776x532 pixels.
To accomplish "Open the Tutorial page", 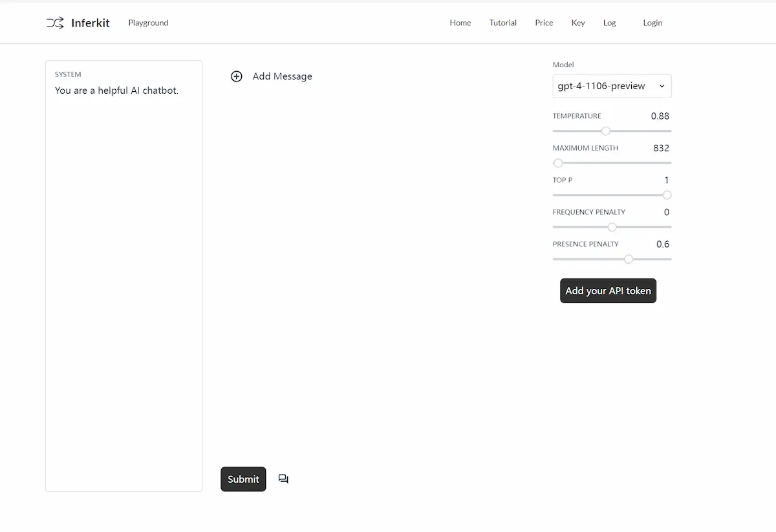I will [502, 23].
